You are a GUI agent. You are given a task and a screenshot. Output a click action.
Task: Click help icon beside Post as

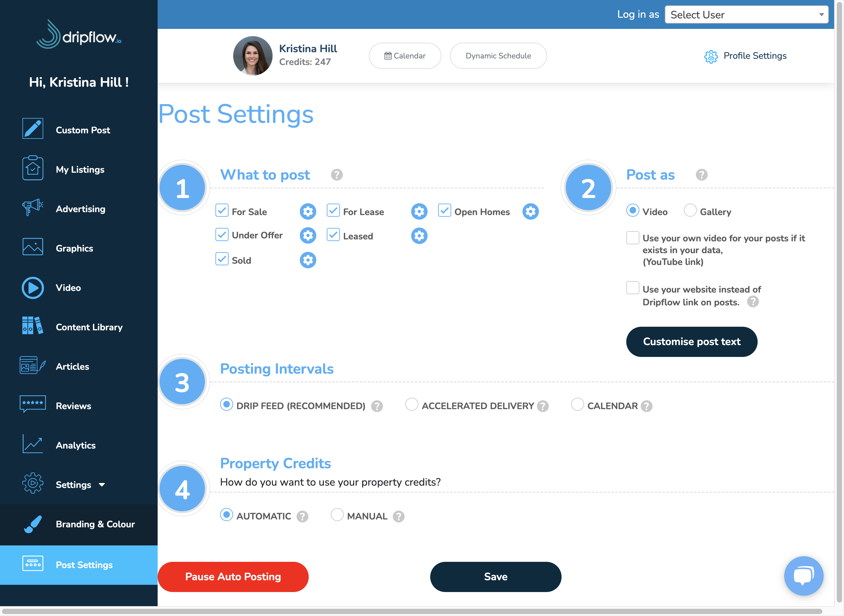[x=701, y=175]
